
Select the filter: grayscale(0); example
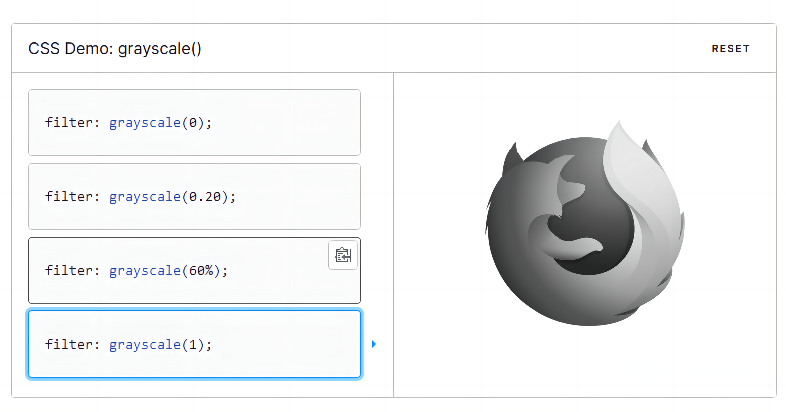194,122
